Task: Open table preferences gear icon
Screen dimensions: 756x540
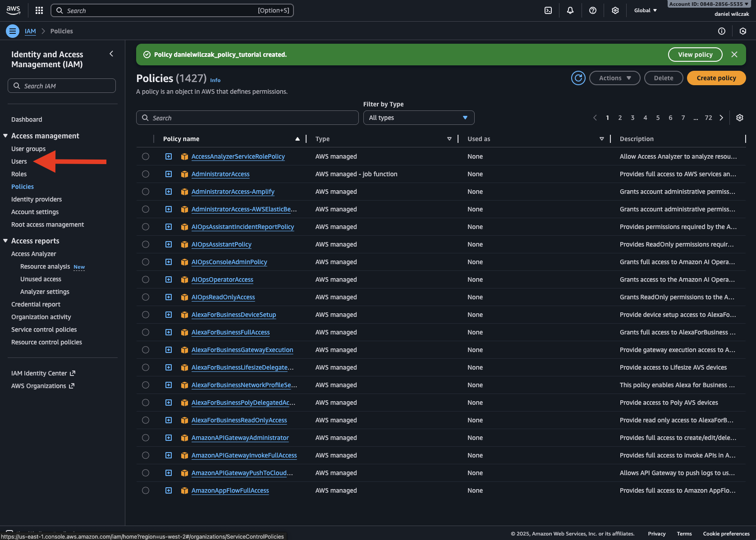Action: [x=740, y=118]
